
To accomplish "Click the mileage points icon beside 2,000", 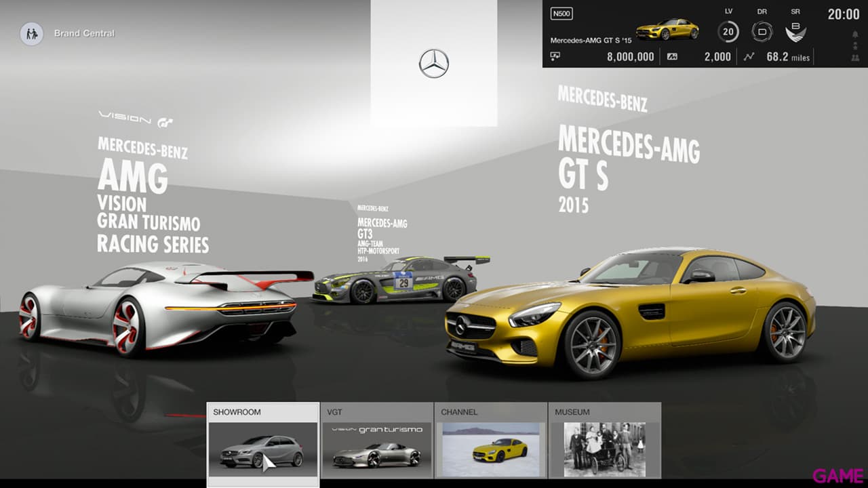I will click(672, 57).
